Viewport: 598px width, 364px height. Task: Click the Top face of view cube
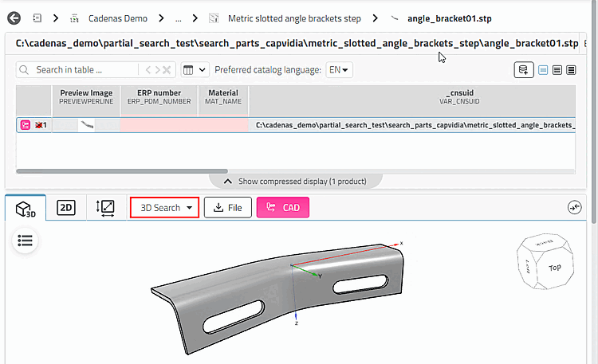tap(555, 268)
